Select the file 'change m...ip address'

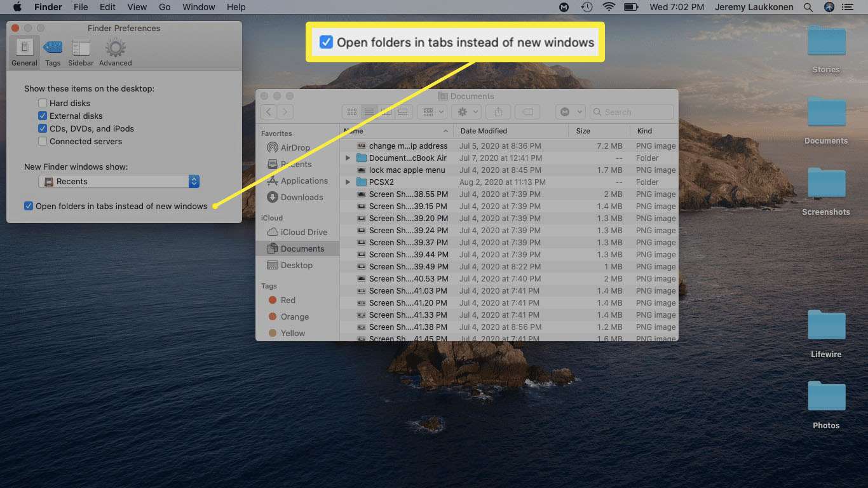point(408,146)
